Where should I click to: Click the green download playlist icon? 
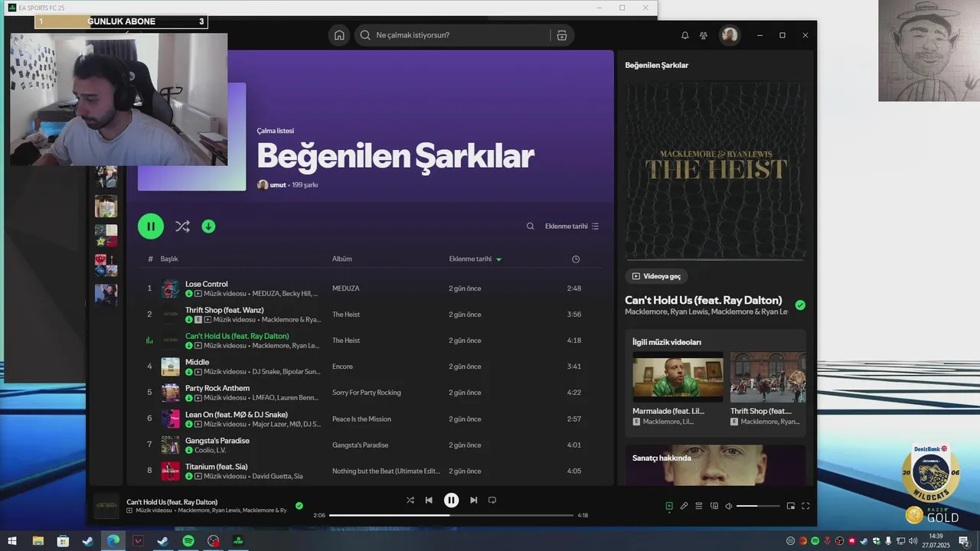tap(208, 227)
